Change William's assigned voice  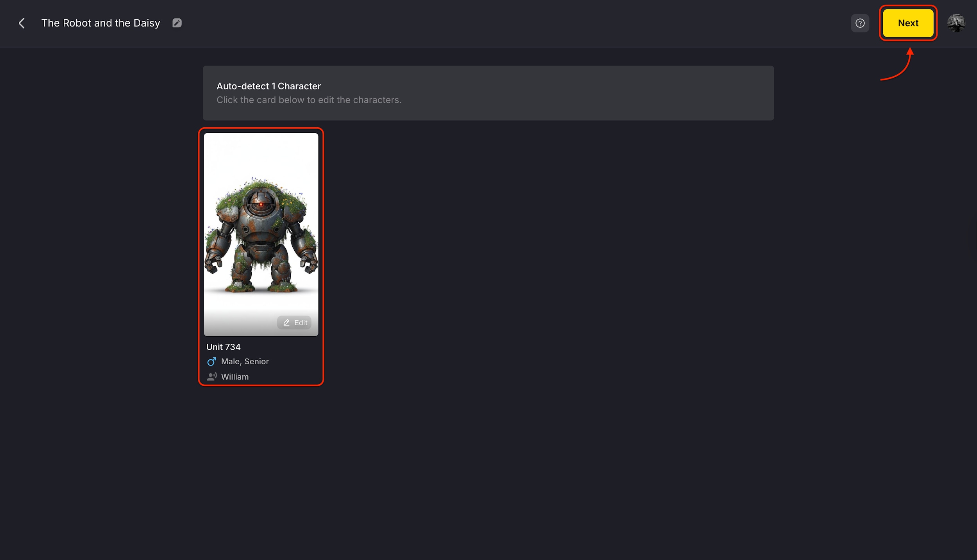[x=234, y=376]
